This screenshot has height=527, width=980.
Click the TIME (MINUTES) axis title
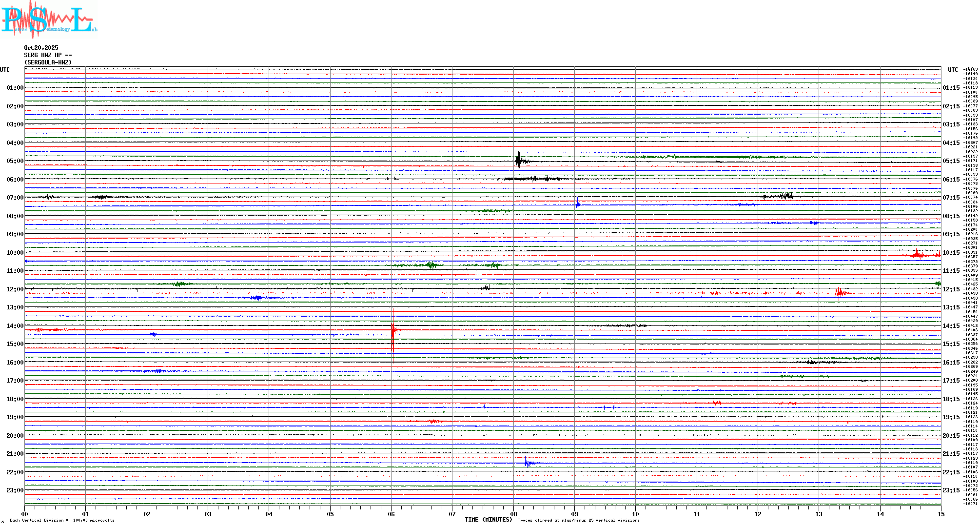488,520
